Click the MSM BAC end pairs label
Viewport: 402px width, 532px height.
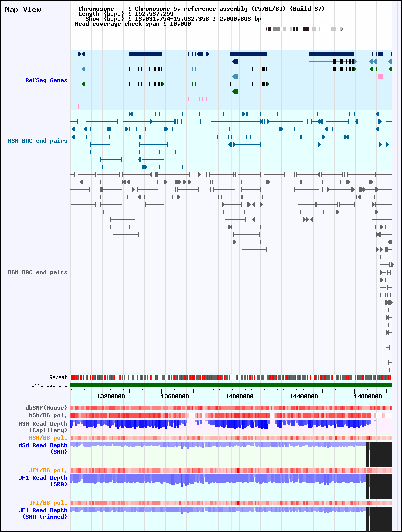(x=38, y=141)
